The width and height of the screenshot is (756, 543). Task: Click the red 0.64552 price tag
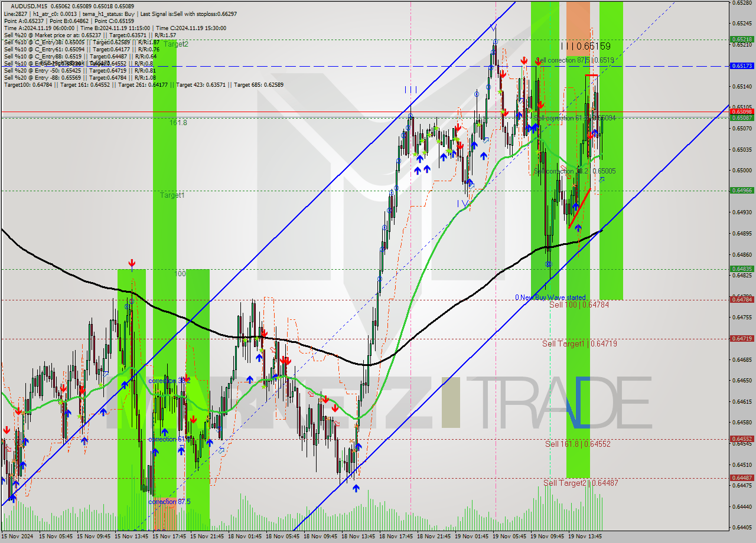click(741, 439)
